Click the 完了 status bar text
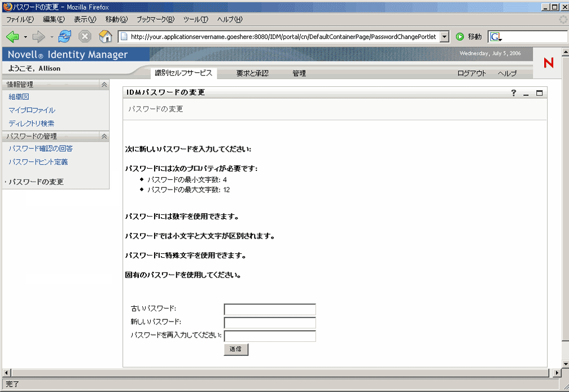 tap(12, 384)
